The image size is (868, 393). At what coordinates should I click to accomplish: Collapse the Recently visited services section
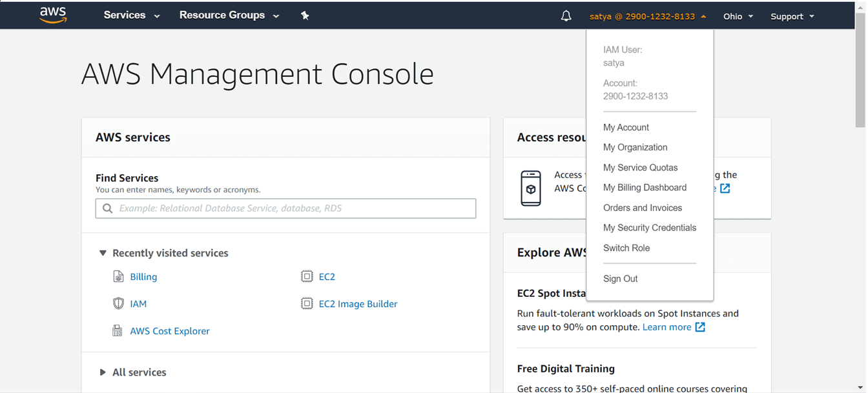103,253
